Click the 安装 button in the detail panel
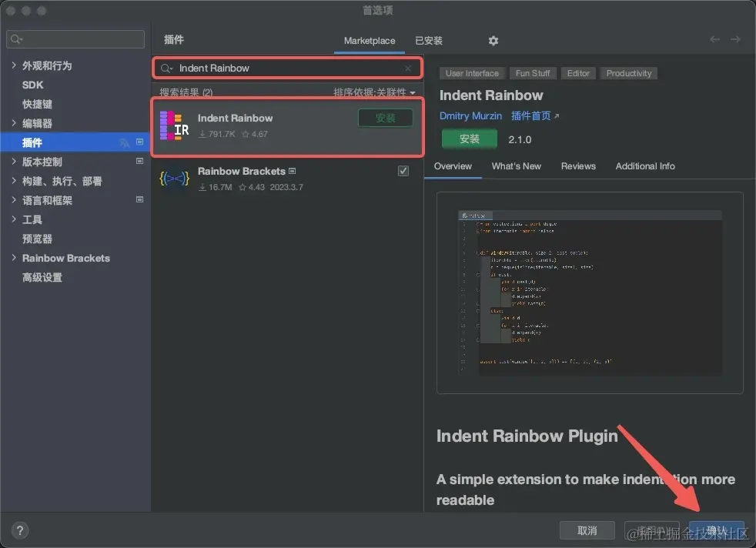Image resolution: width=756 pixels, height=548 pixels. point(469,139)
